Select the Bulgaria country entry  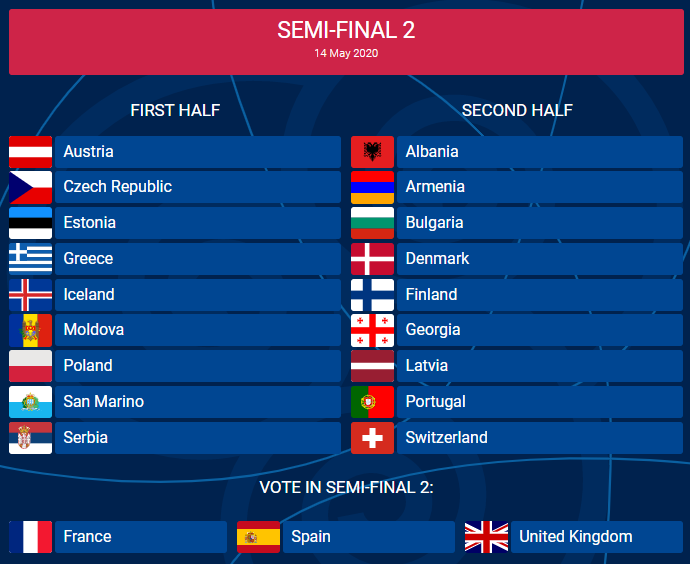[x=539, y=223]
